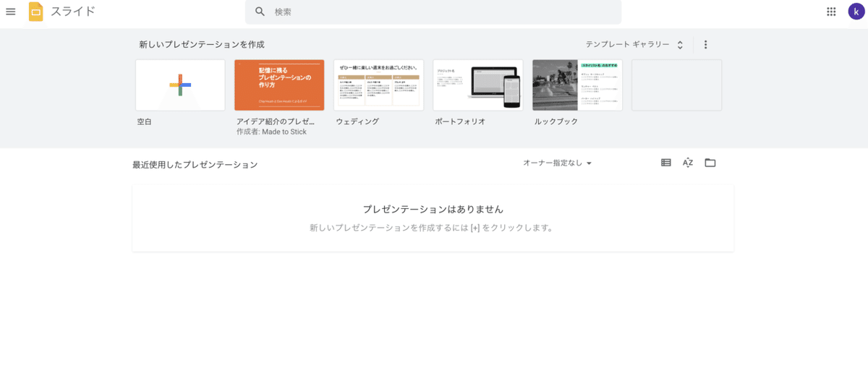Open the オーナー指定なし owner filter dropdown

558,163
